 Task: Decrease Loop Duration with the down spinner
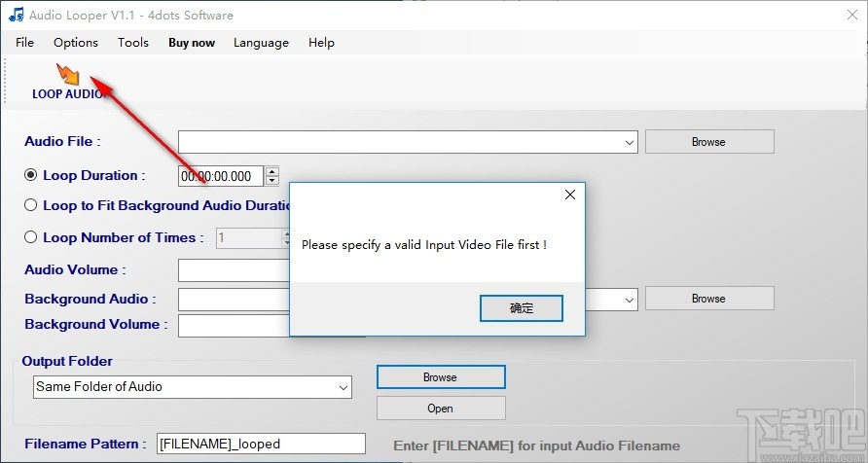pos(271,181)
